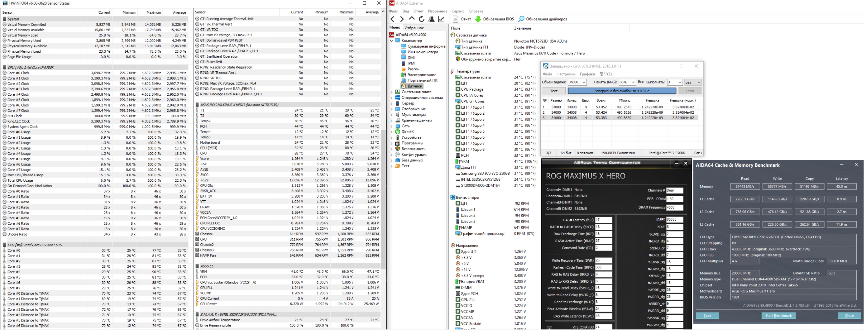Select the Разгон overclock tree item
This screenshot has width=868, height=334.
413,69
